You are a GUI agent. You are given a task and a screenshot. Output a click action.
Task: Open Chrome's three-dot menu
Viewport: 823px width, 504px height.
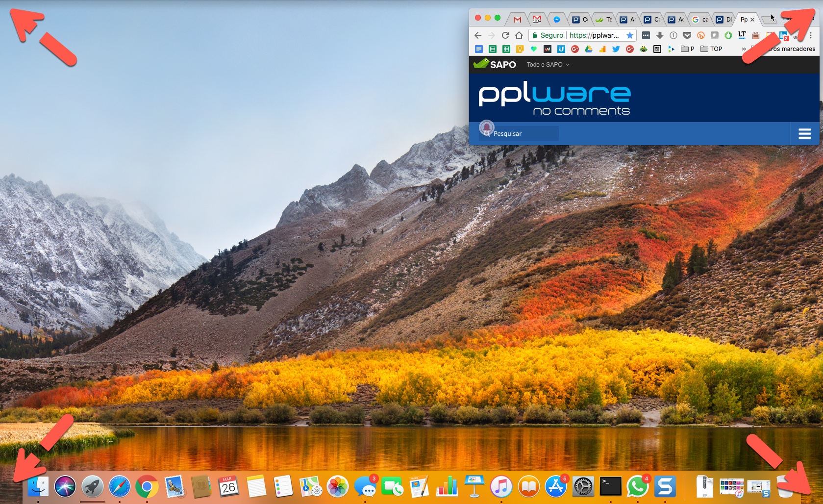tap(811, 35)
